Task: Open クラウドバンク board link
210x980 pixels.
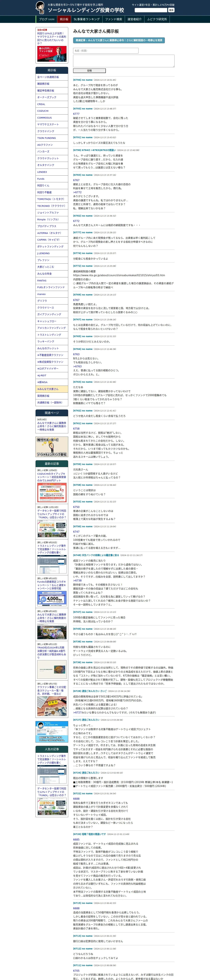Action: [x=52, y=131]
